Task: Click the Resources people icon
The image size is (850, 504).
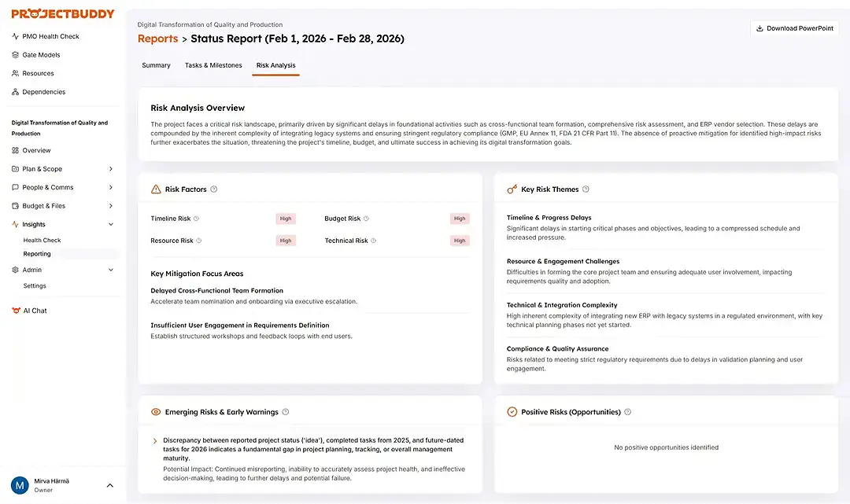Action: (15, 73)
